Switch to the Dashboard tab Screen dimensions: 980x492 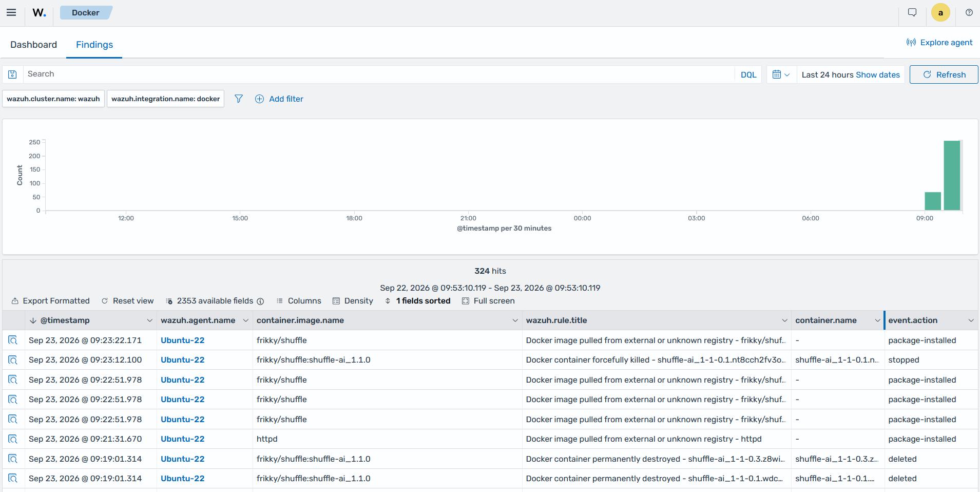point(33,45)
